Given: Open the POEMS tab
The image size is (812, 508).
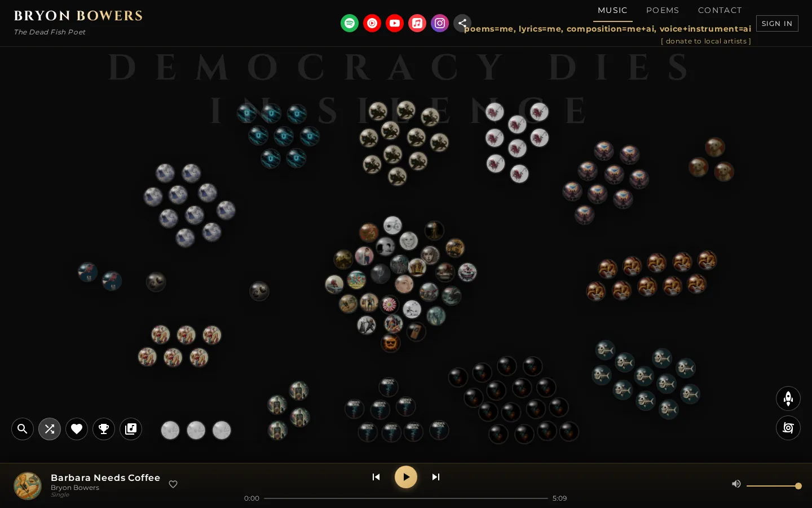Looking at the screenshot, I should [663, 10].
